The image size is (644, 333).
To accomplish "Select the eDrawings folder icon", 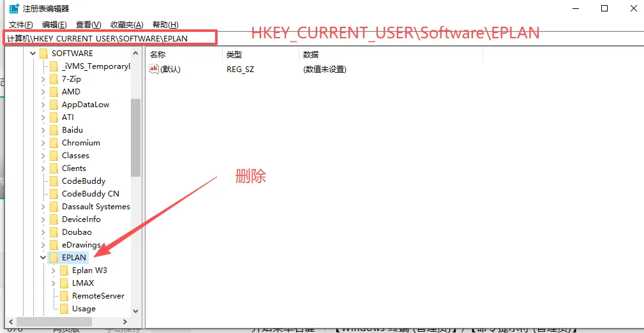I will [x=54, y=244].
